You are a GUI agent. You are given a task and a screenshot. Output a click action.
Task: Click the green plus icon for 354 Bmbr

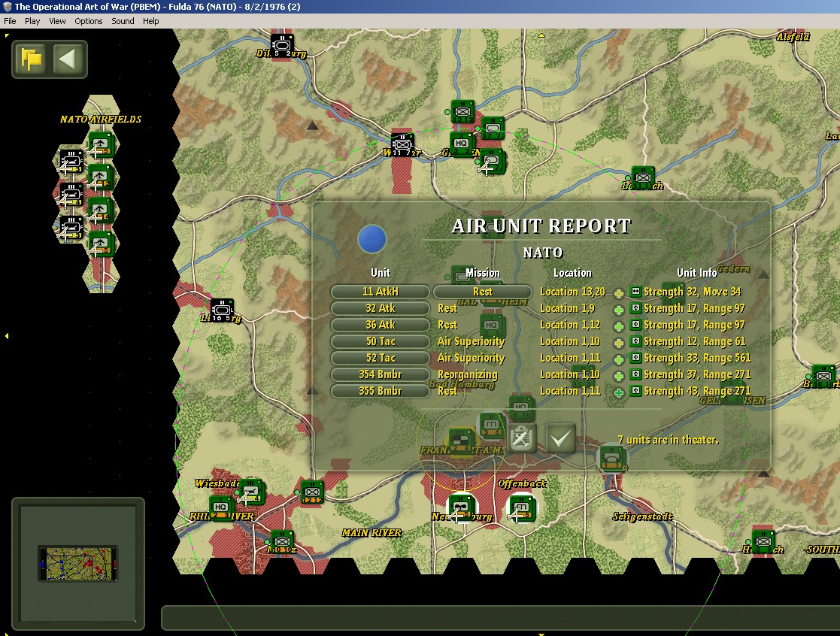click(618, 377)
